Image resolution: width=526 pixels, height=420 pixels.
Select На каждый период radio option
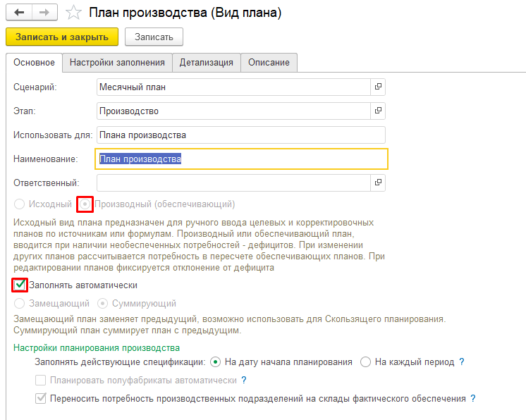365,362
